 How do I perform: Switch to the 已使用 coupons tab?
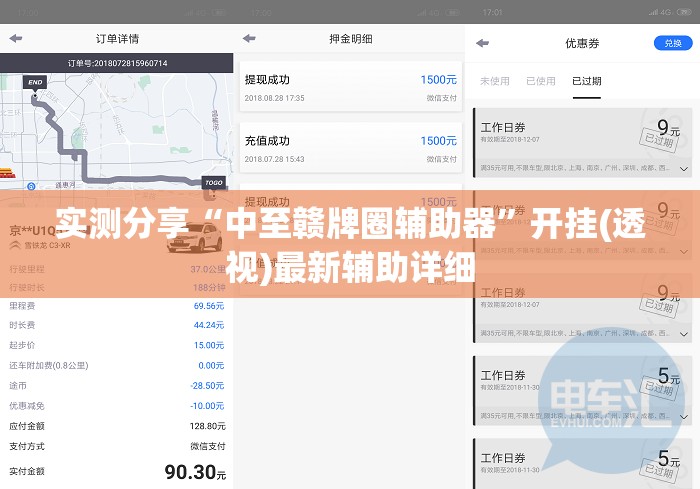click(541, 81)
